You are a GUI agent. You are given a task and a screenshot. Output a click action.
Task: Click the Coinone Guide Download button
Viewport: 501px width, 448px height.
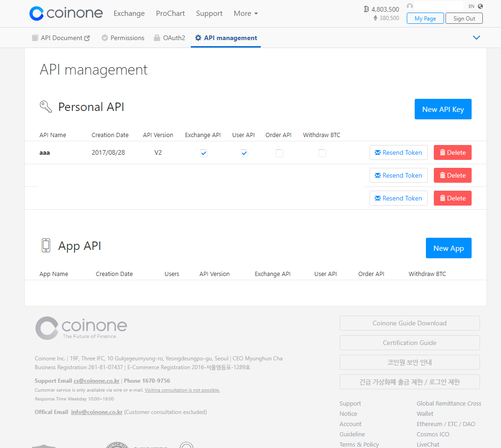coord(410,323)
